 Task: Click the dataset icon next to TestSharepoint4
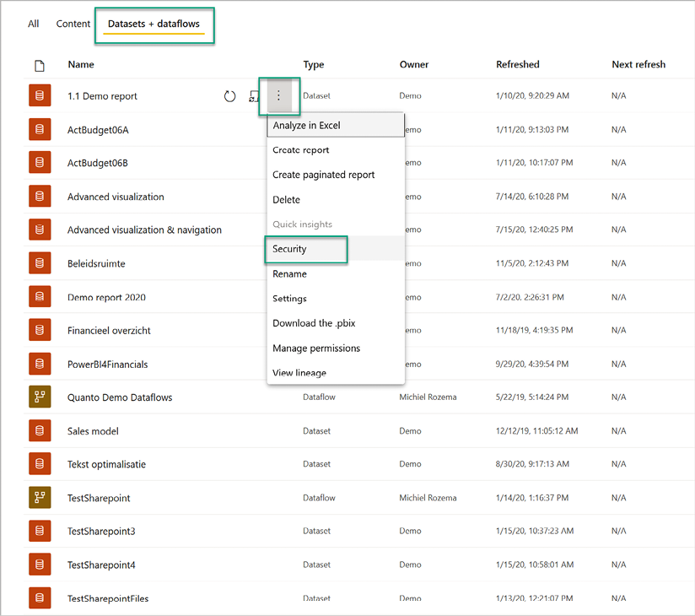pos(40,565)
